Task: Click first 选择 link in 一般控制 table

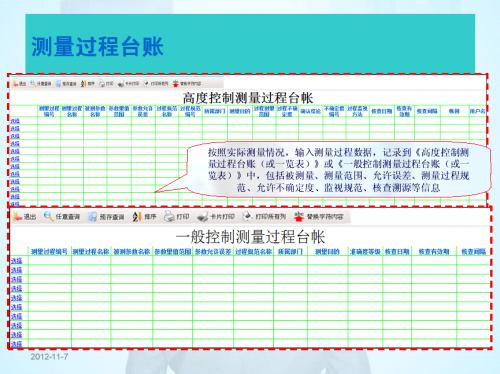Action: (16, 261)
